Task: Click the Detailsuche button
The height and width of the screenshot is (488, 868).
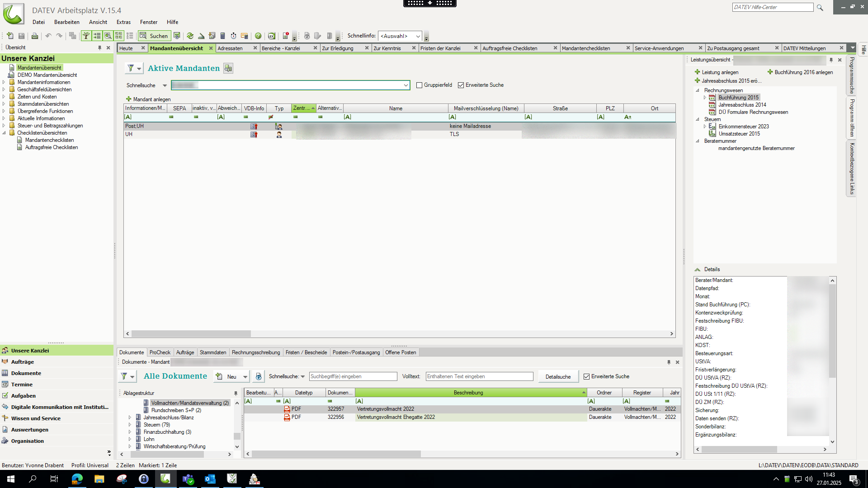Action: coord(558,376)
